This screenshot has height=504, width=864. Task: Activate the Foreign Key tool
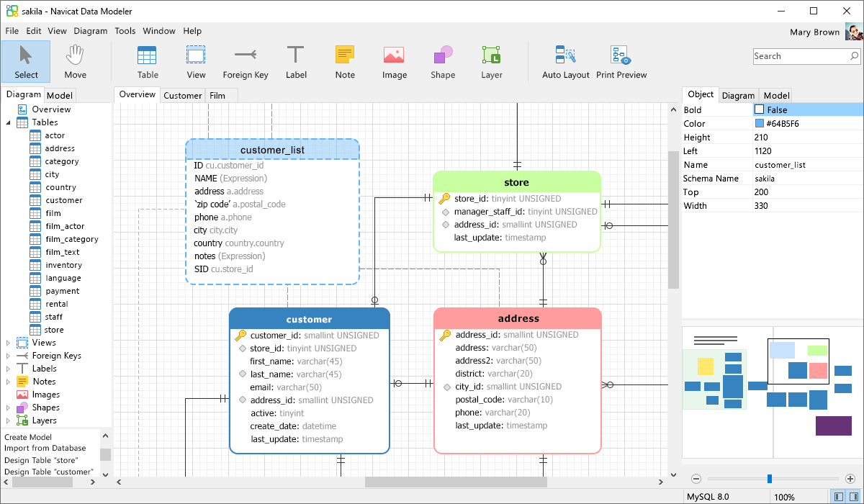click(245, 62)
